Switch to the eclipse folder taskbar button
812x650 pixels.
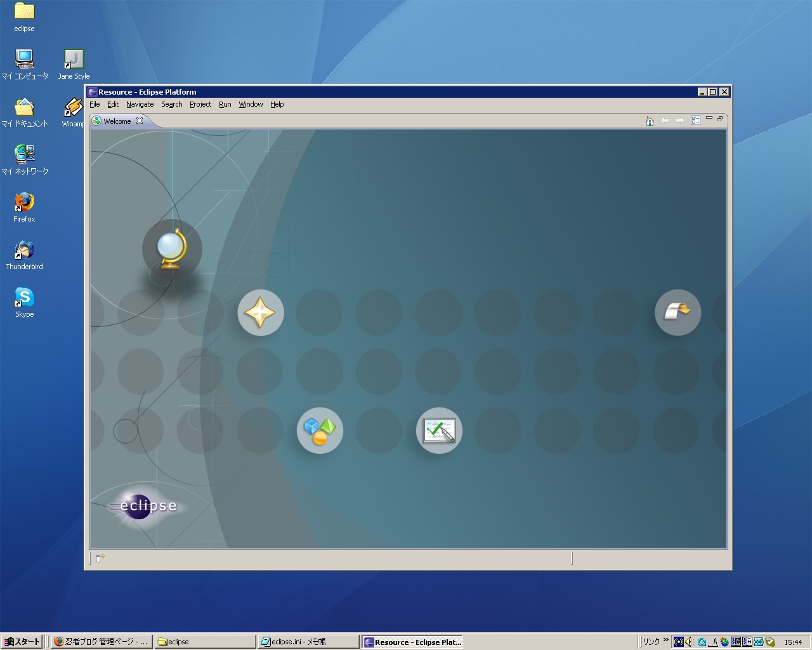pyautogui.click(x=206, y=642)
